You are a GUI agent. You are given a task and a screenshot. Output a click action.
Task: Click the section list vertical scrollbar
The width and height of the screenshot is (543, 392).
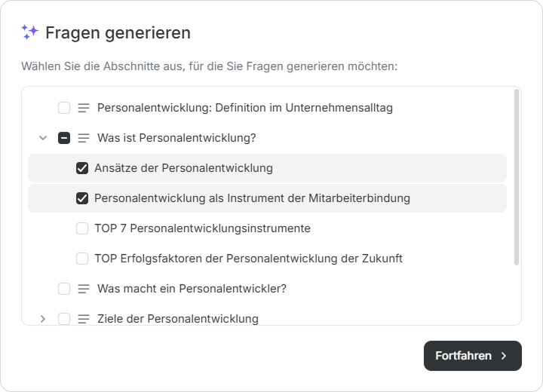click(x=517, y=177)
